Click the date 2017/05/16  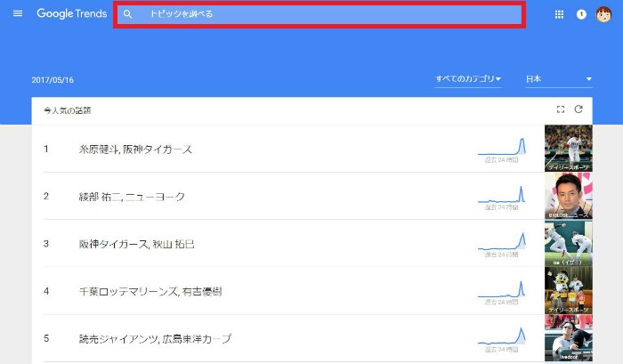click(53, 80)
